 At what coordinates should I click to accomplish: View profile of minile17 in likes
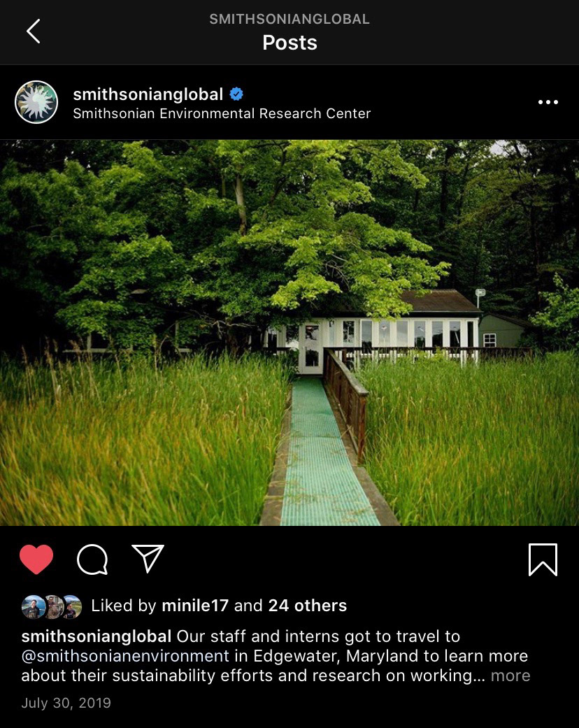195,606
